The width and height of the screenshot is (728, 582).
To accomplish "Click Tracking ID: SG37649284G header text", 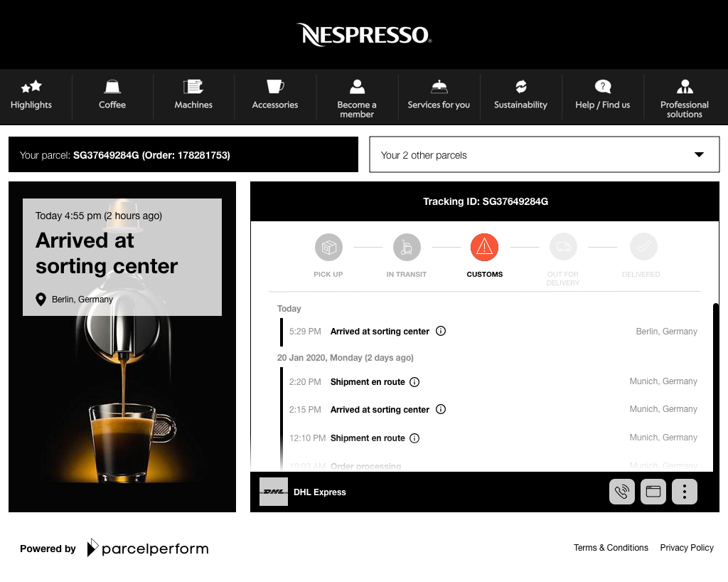I will (x=485, y=201).
